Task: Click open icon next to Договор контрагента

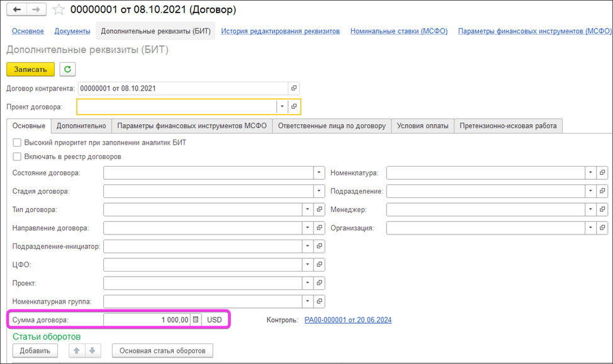Action: [x=293, y=89]
